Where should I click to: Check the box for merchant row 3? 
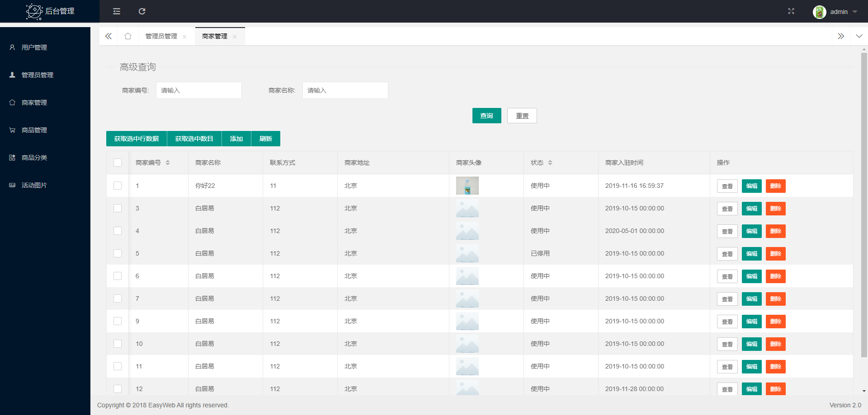coord(118,208)
